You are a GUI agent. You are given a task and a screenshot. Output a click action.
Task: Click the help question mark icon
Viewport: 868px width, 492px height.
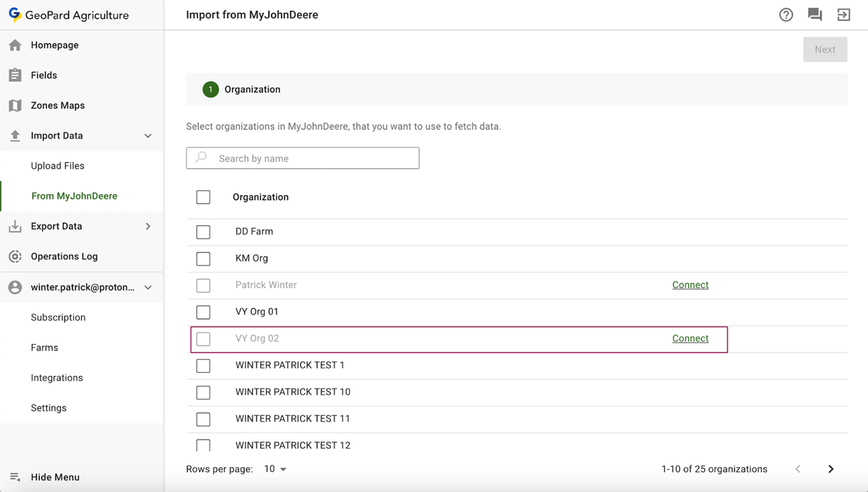(x=786, y=14)
